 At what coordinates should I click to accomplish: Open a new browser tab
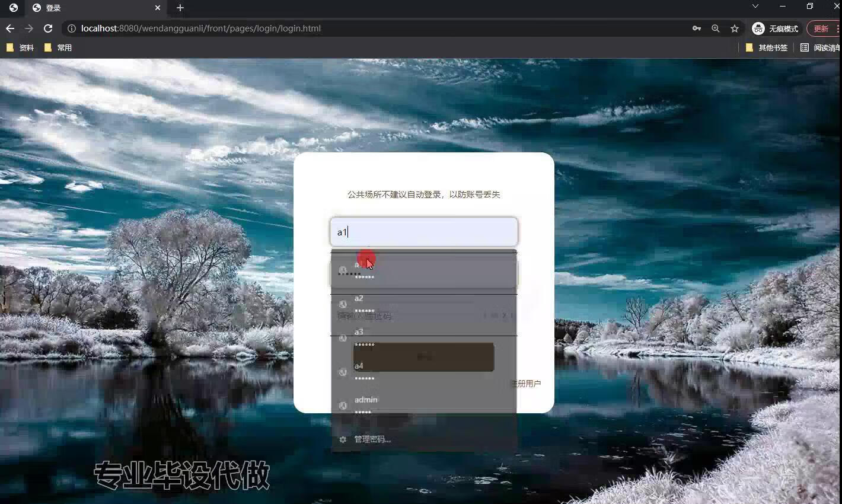click(180, 8)
